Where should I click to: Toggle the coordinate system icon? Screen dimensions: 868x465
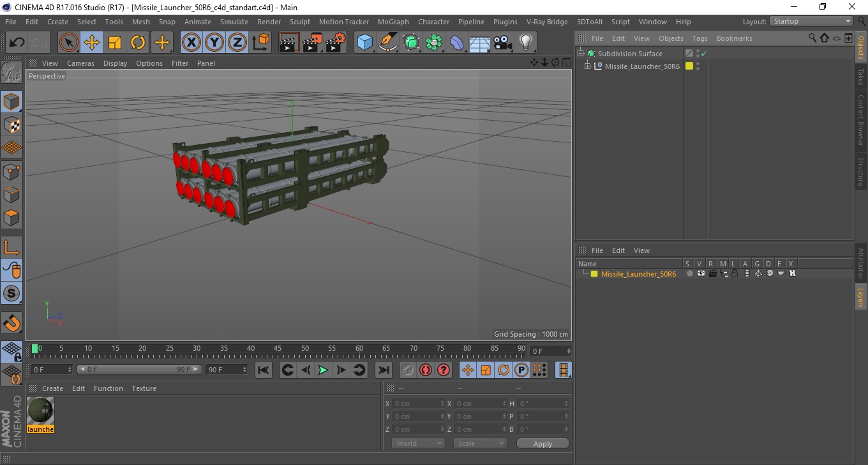pos(260,43)
